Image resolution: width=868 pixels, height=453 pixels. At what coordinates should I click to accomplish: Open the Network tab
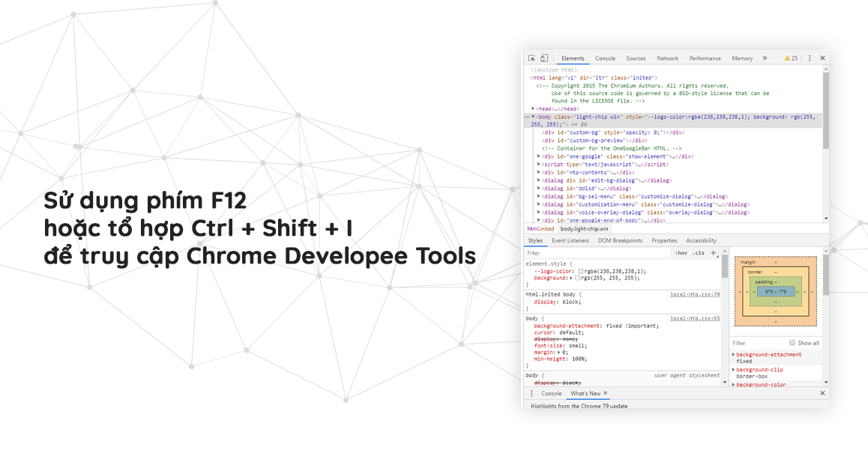point(668,58)
